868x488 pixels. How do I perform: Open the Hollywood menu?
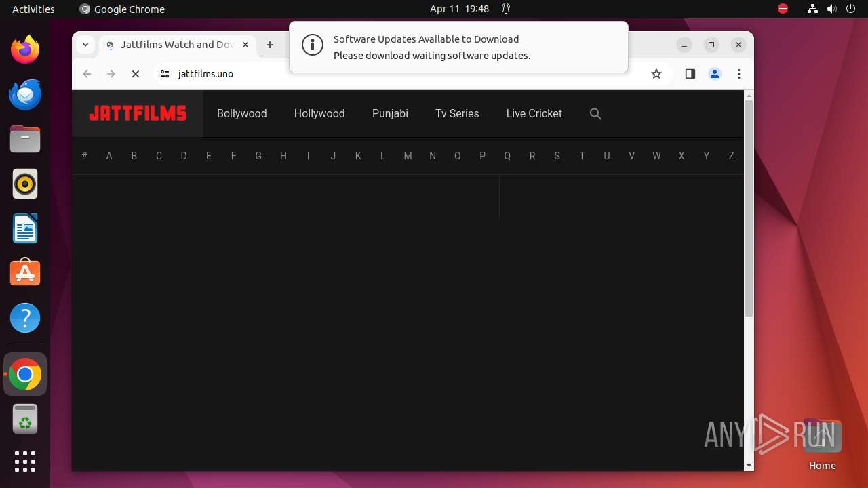(319, 114)
